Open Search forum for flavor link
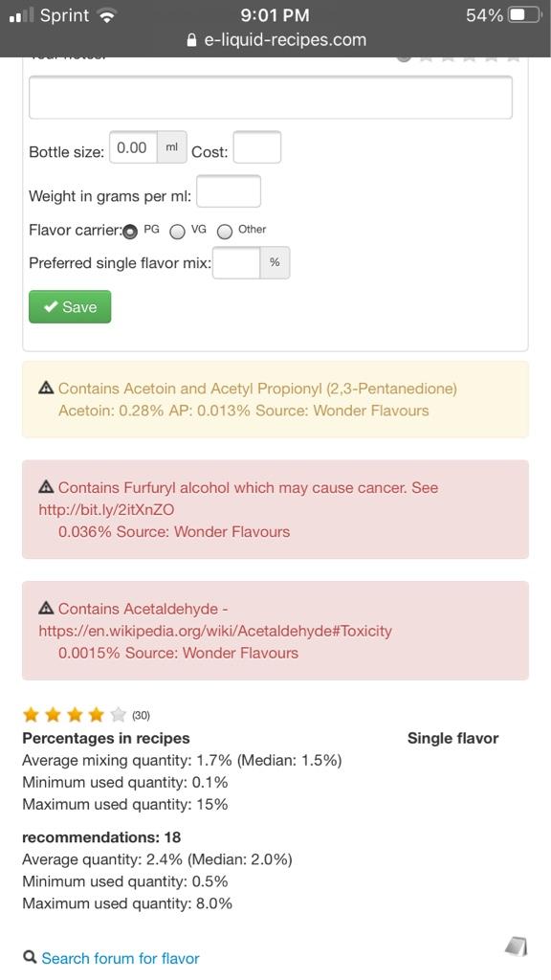 pyautogui.click(x=121, y=958)
